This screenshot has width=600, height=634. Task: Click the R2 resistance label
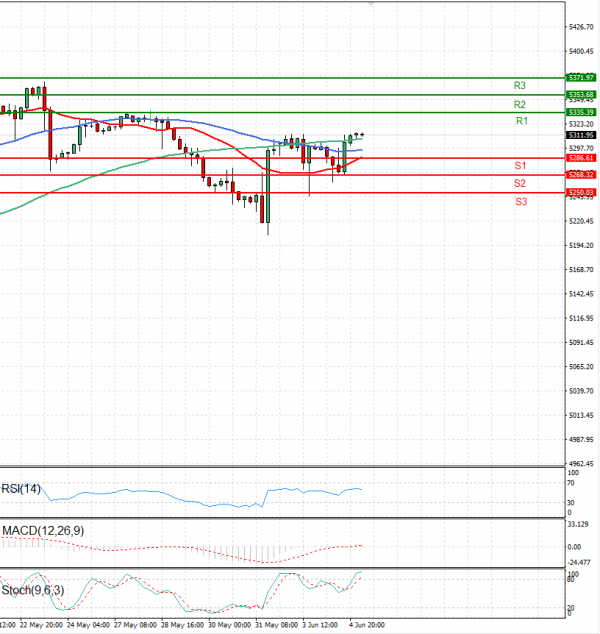click(520, 105)
